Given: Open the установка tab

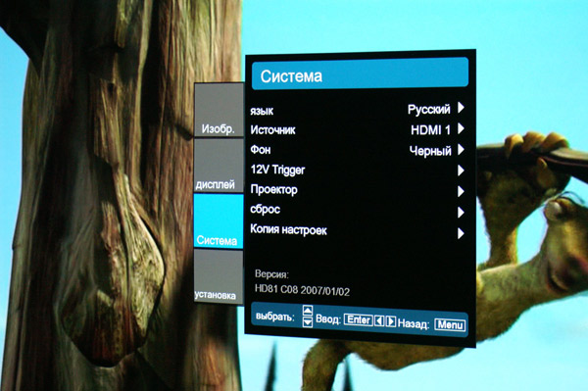Looking at the screenshot, I should pyautogui.click(x=219, y=277).
